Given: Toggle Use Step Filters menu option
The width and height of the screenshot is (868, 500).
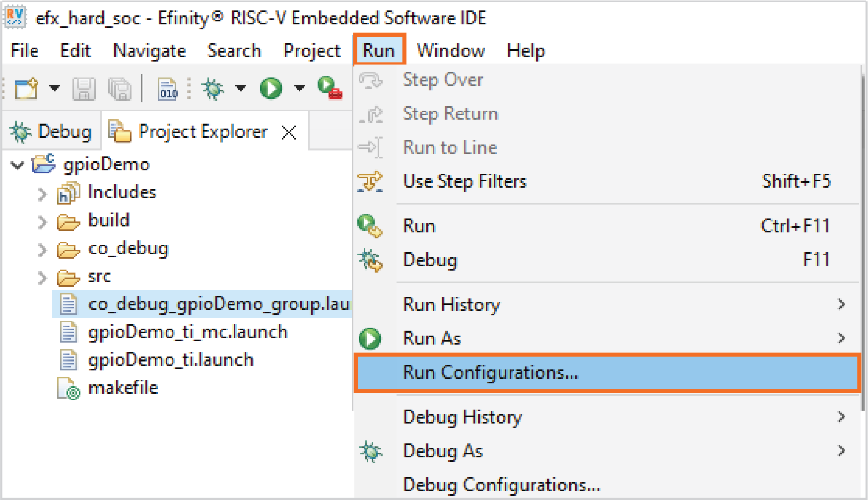Looking at the screenshot, I should coord(465,182).
